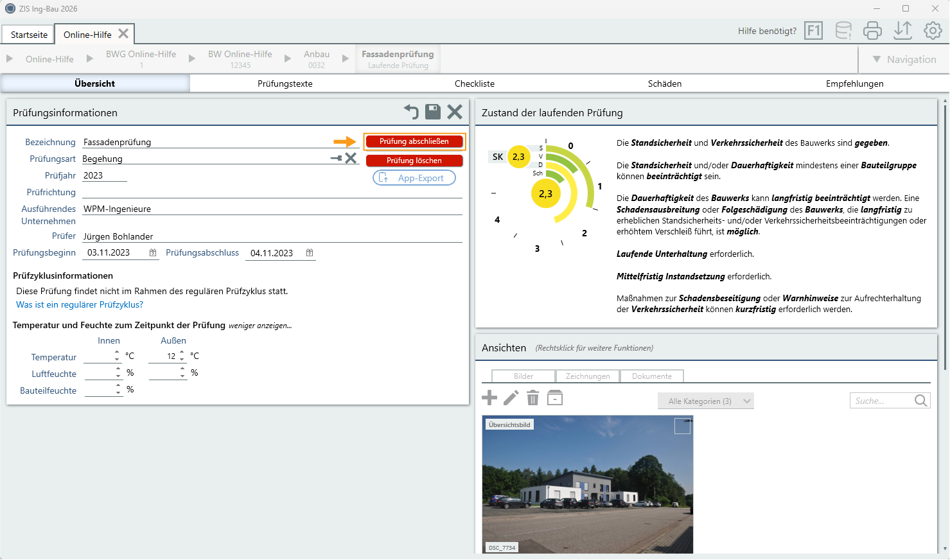950x560 pixels.
Task: Open the Schäden tab
Action: [665, 83]
